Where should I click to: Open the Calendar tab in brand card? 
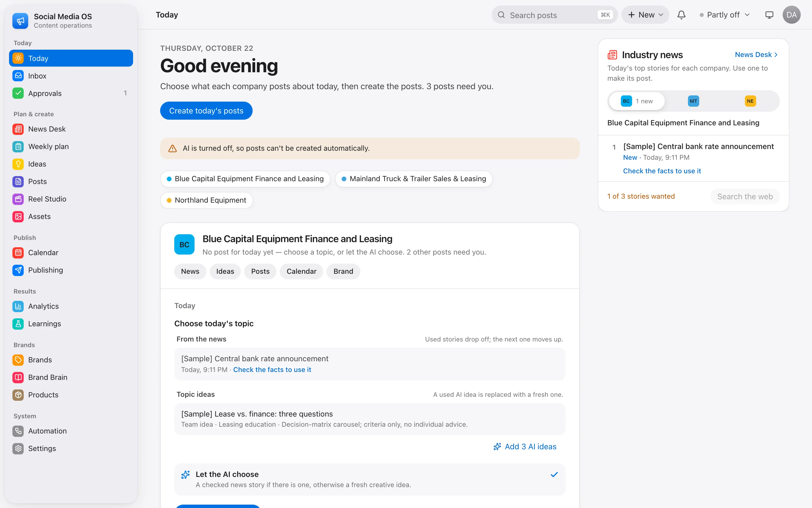tap(301, 271)
